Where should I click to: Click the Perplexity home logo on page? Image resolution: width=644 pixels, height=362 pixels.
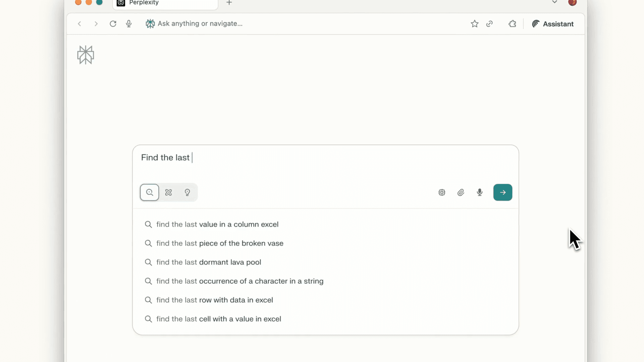tap(86, 55)
